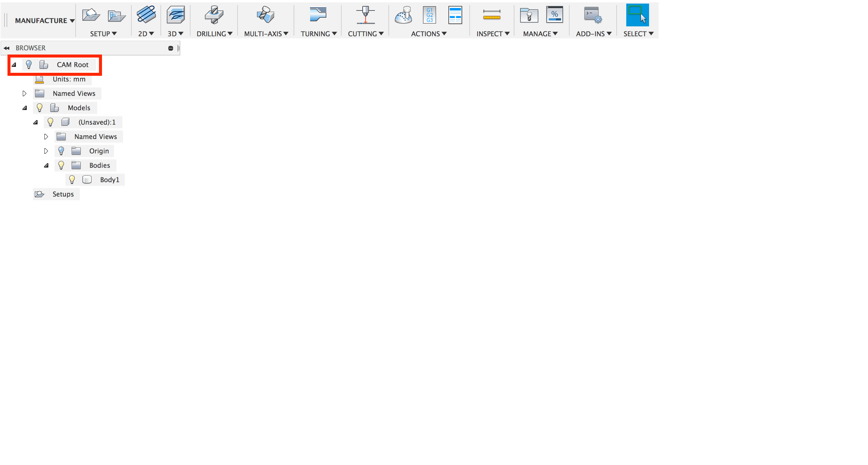
Task: Open the MANUFACTURE workspace dropdown
Action: tap(44, 21)
